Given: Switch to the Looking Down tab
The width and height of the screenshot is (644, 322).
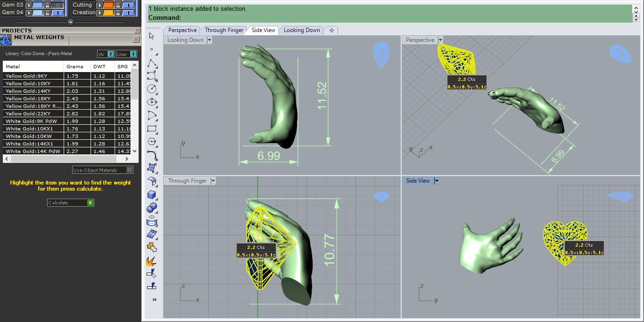Looking at the screenshot, I should pyautogui.click(x=302, y=30).
